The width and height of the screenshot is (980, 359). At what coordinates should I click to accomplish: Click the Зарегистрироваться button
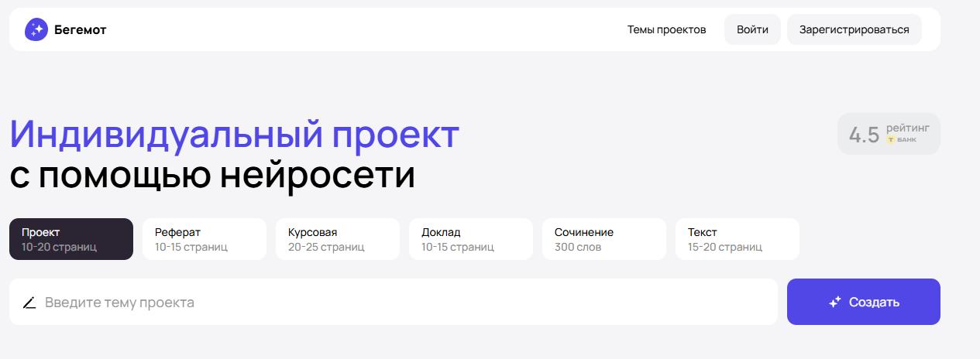(854, 29)
